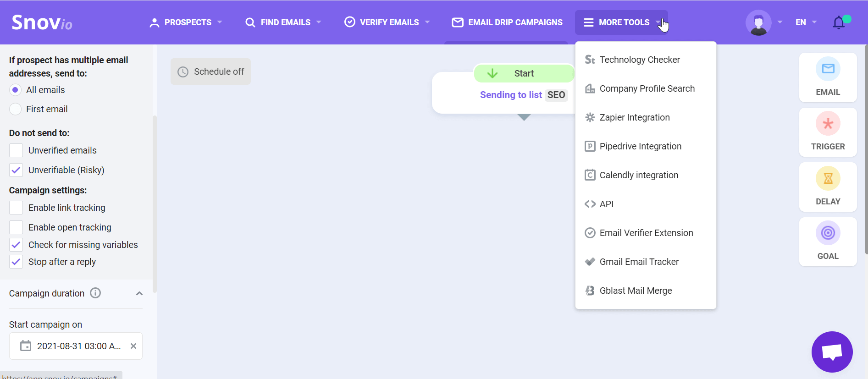This screenshot has width=868, height=379.
Task: Clear the start campaign date
Action: coord(133,346)
